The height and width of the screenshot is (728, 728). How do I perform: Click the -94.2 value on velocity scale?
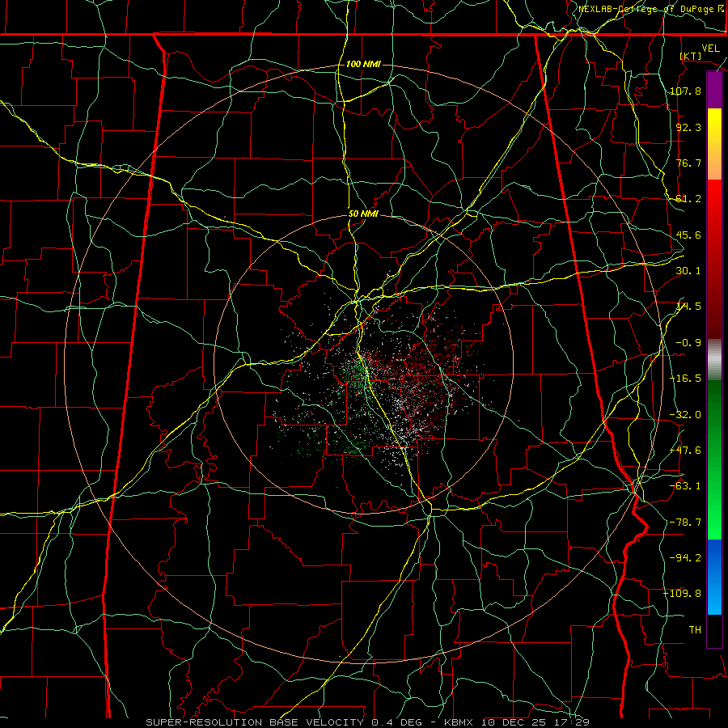686,557
